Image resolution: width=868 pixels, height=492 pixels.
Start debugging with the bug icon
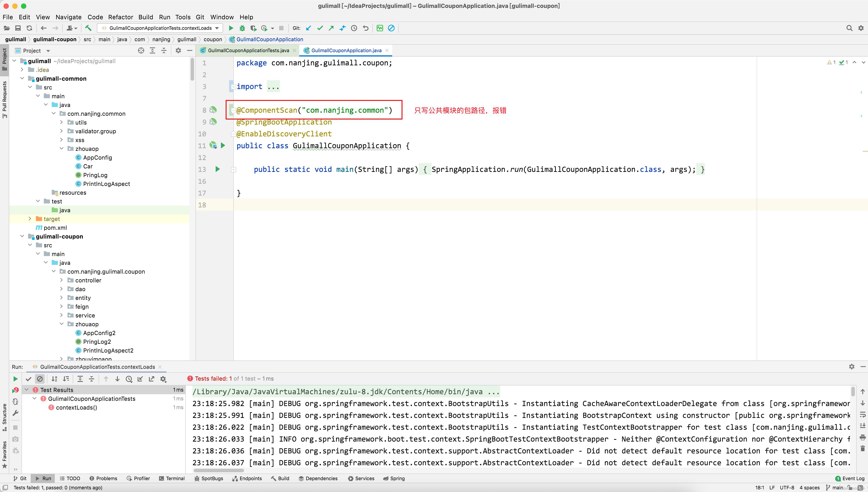click(x=242, y=28)
